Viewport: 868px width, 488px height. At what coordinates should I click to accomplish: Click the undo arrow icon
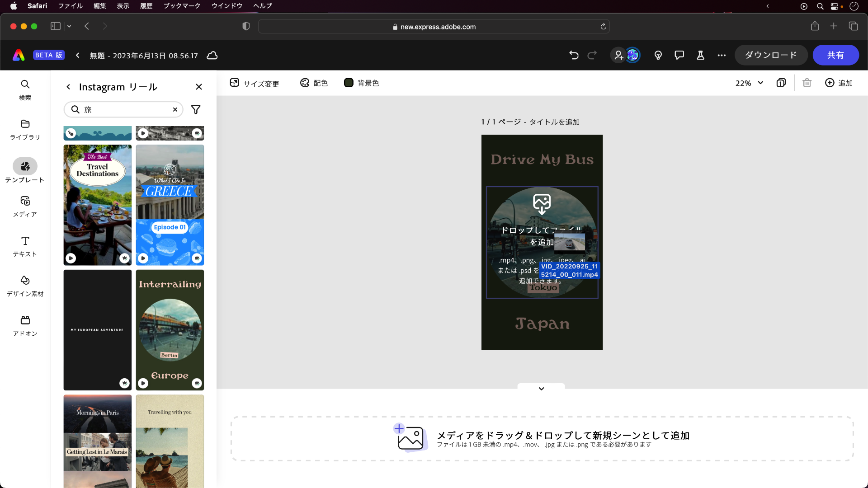tap(574, 55)
